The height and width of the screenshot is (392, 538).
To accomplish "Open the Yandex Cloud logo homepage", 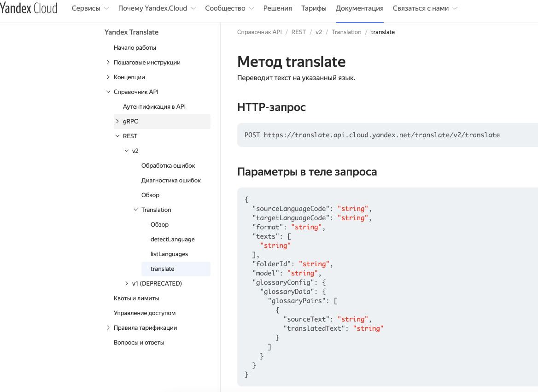I will point(29,8).
